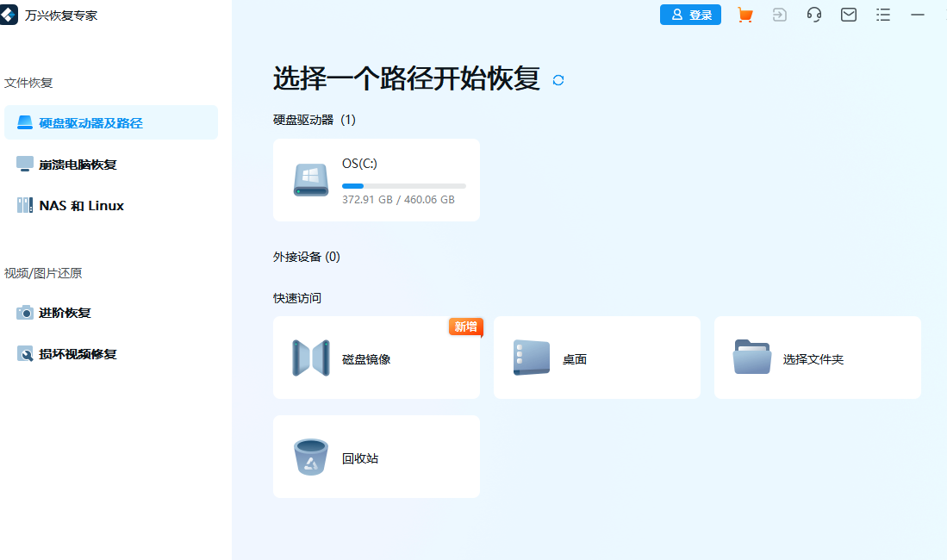
Task: Open 磁盘镜像 disk image recovery
Action: [376, 358]
